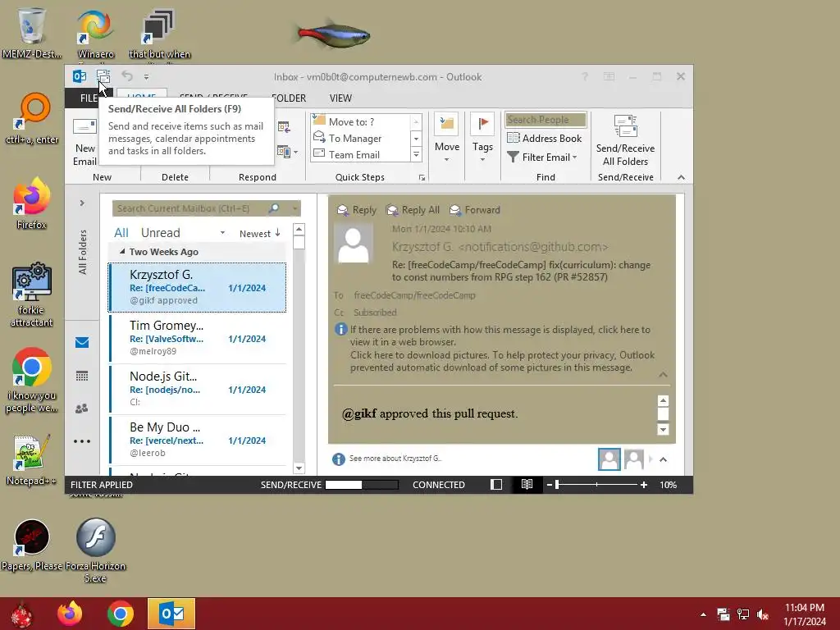
Task: Select 'Move to: ?' quick step
Action: tap(362, 121)
